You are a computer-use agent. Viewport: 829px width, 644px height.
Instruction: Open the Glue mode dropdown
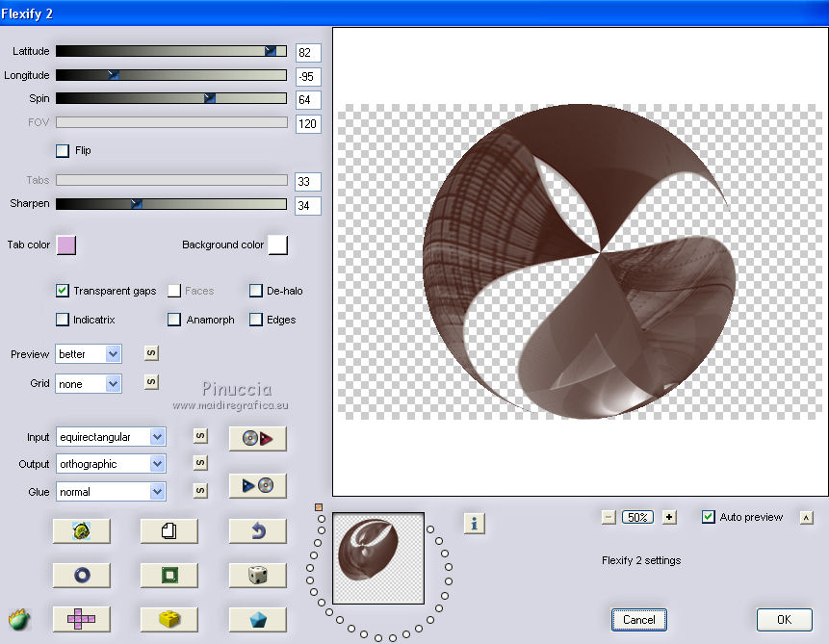click(x=111, y=492)
